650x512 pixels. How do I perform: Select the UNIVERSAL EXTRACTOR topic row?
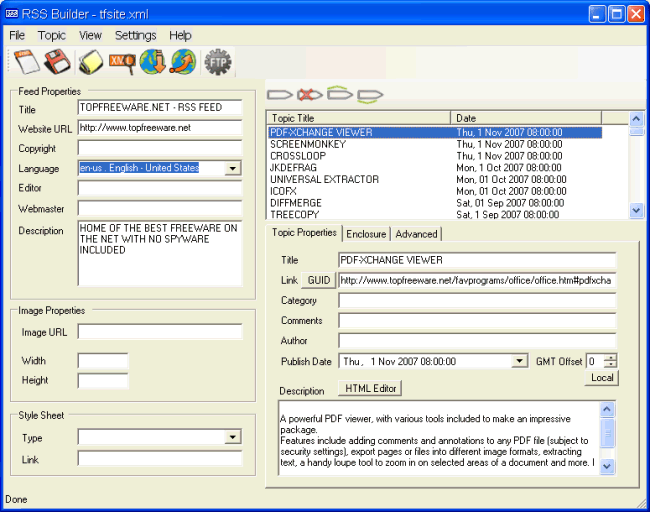pos(434,180)
